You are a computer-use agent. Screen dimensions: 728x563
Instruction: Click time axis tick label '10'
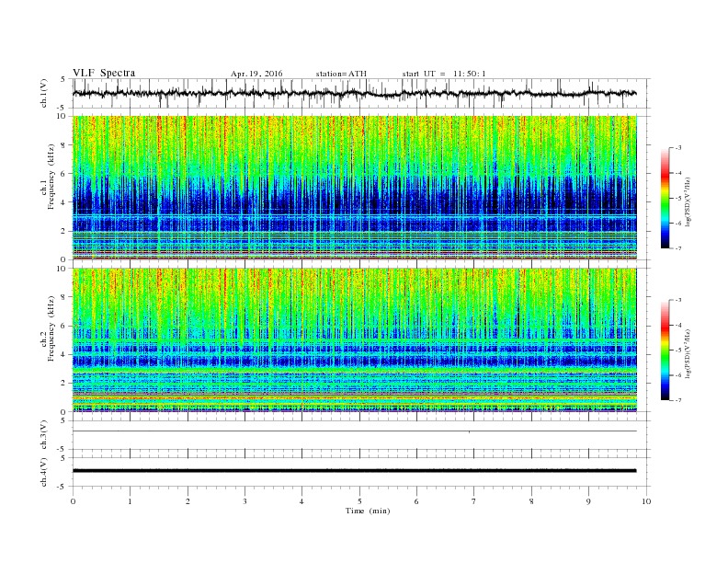(646, 501)
